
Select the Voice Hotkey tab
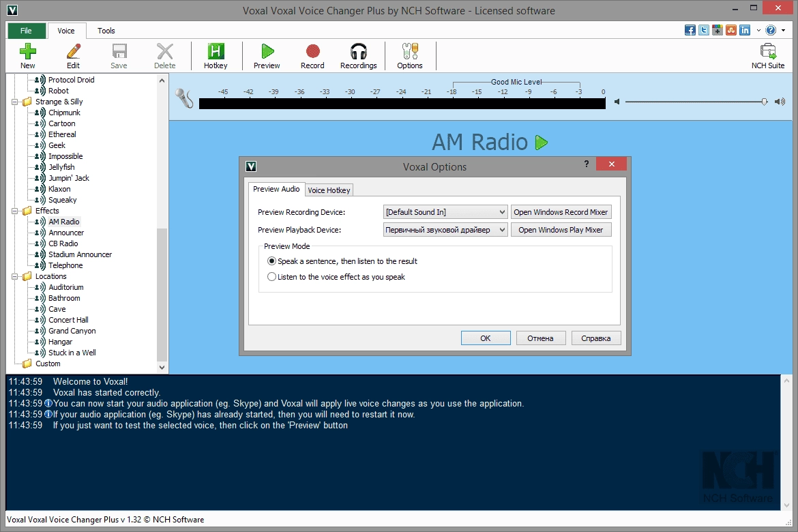pyautogui.click(x=329, y=190)
